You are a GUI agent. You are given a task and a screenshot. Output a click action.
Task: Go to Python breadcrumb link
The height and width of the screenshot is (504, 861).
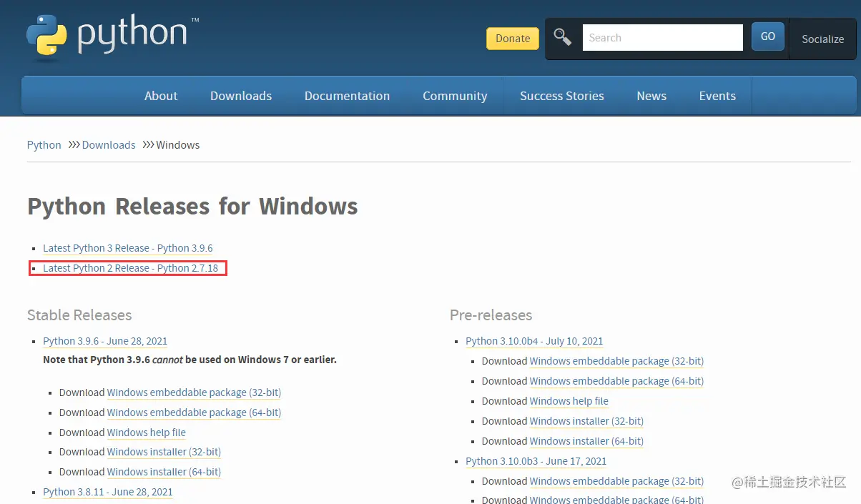44,145
